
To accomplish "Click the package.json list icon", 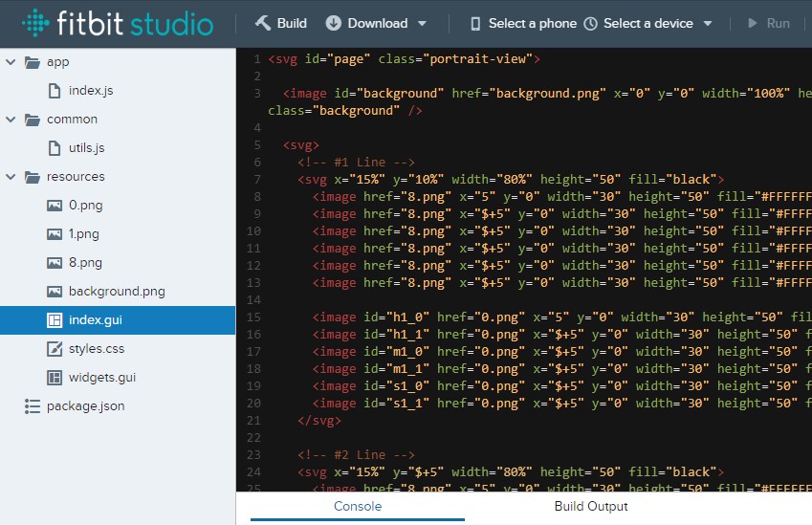I will 33,406.
